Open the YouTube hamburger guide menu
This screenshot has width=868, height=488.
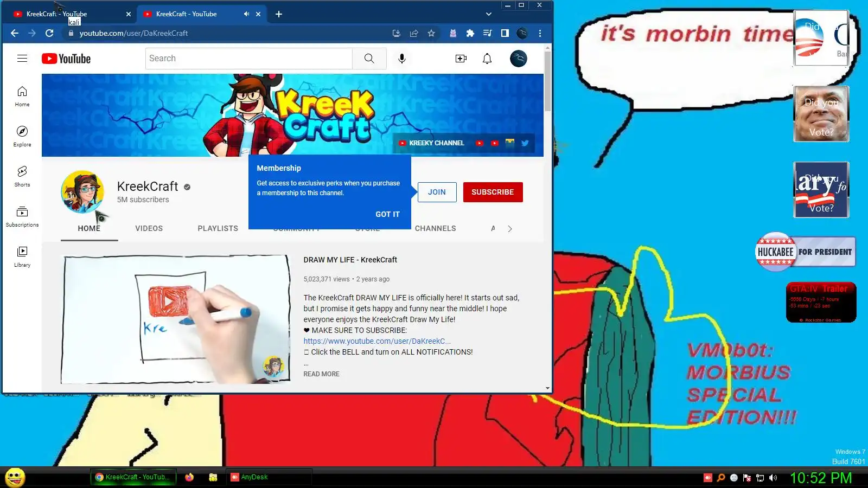tap(22, 59)
